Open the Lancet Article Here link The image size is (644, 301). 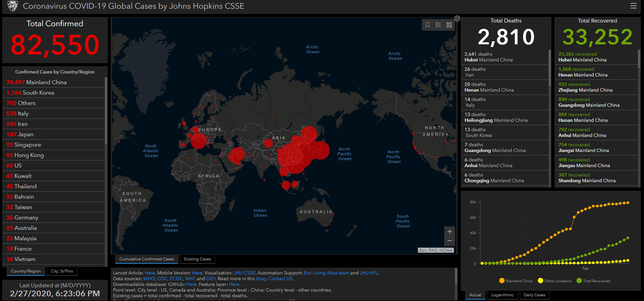150,273
